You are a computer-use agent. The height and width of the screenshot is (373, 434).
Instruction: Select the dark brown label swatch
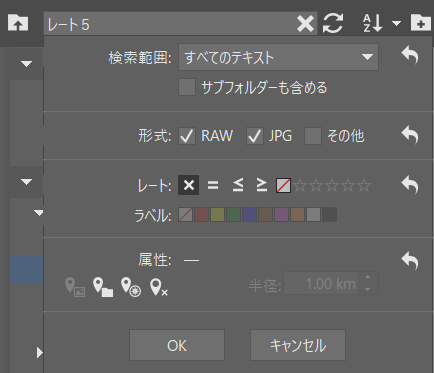pos(265,215)
